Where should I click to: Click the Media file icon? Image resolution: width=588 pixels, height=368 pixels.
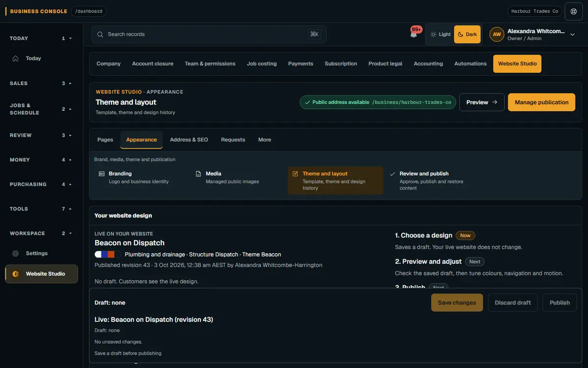pyautogui.click(x=198, y=174)
